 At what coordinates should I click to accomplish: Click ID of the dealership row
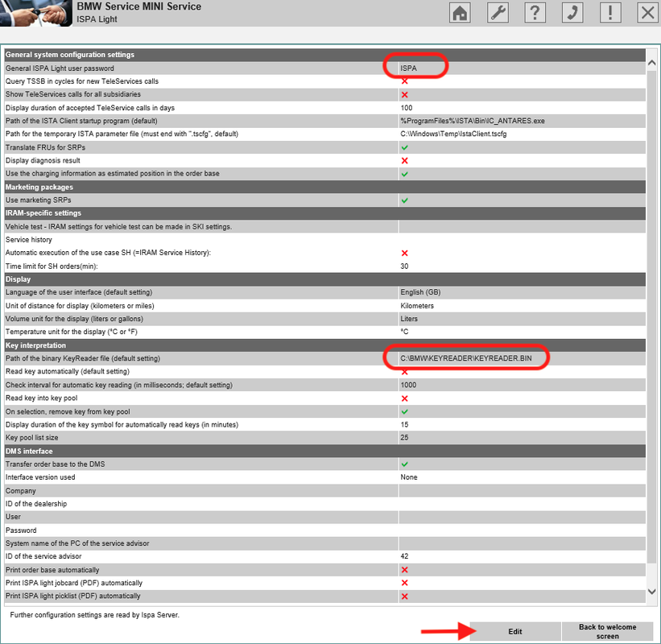tap(325, 504)
